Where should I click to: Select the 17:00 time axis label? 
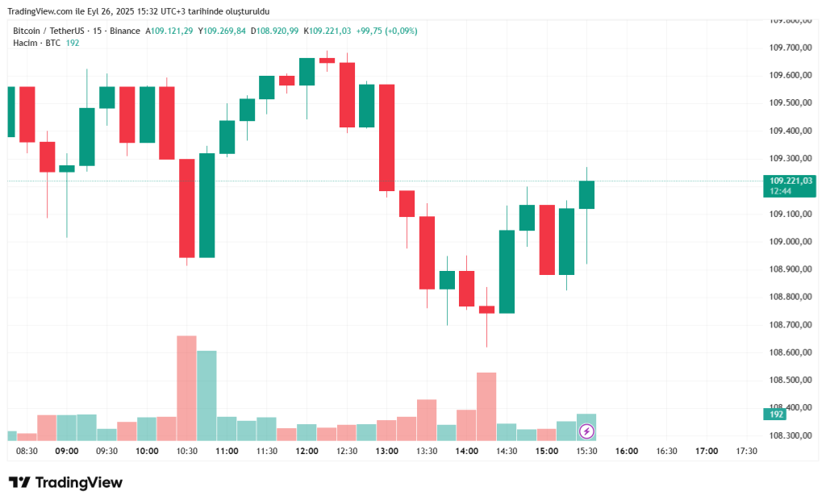[707, 452]
